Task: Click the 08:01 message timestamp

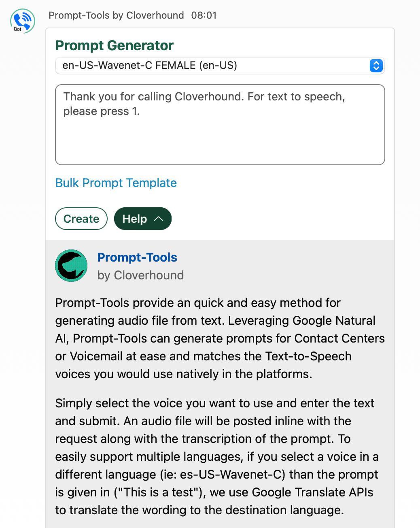Action: point(204,15)
